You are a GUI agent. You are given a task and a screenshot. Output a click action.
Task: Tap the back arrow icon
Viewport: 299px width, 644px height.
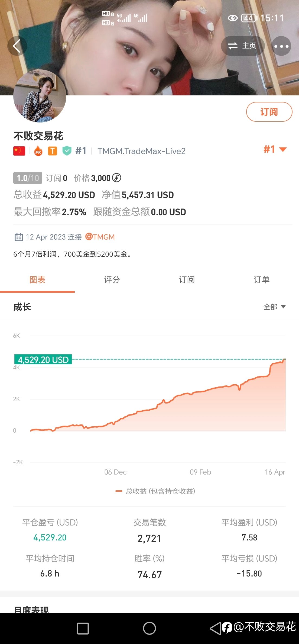click(17, 46)
